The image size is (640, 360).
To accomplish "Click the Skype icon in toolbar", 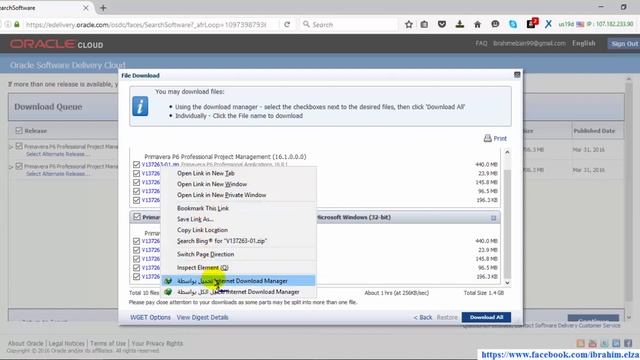I will click(x=513, y=24).
